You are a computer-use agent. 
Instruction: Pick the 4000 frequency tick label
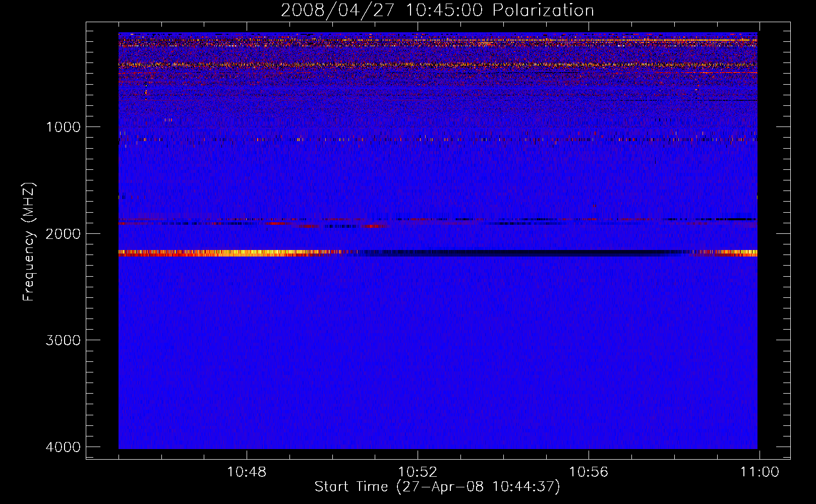(63, 447)
